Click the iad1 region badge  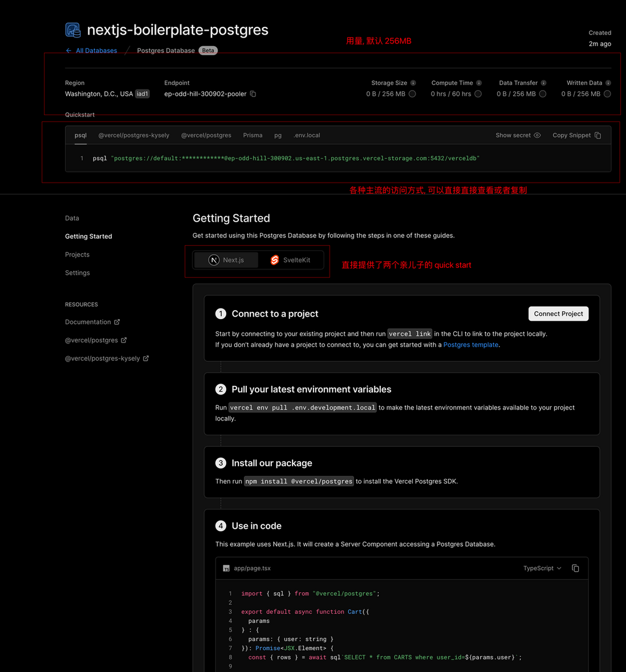pos(143,94)
